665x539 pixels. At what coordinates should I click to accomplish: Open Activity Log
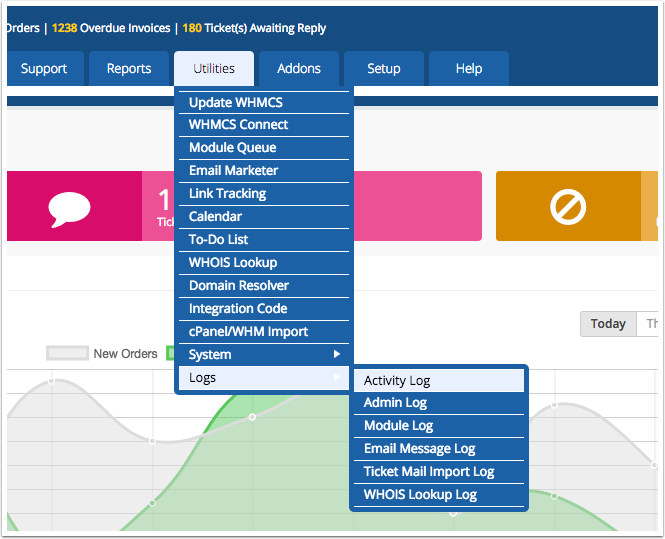pos(439,380)
